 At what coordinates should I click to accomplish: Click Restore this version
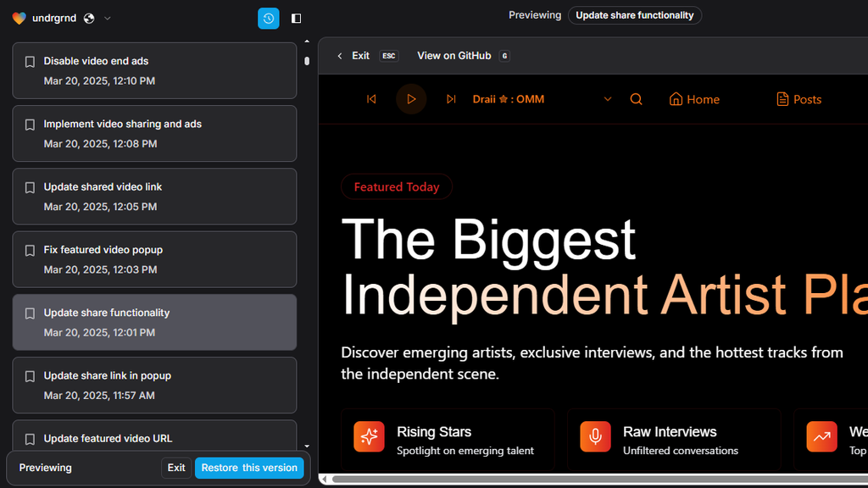[248, 468]
